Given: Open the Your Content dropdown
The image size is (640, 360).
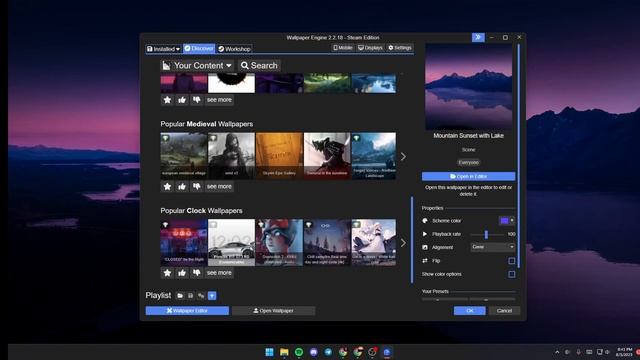Looking at the screenshot, I should click(x=197, y=66).
